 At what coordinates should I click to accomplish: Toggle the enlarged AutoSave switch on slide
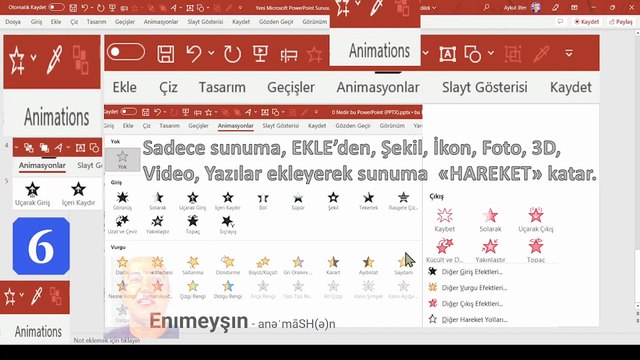126,52
